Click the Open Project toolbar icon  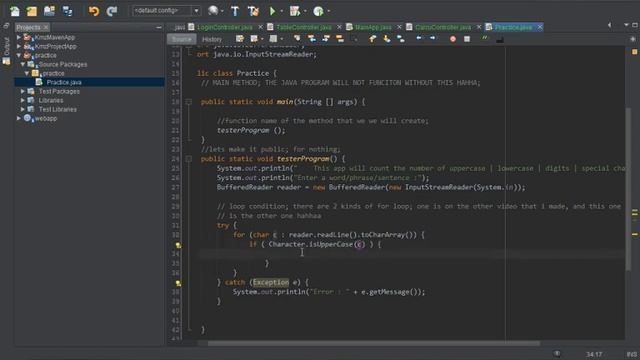click(x=49, y=11)
